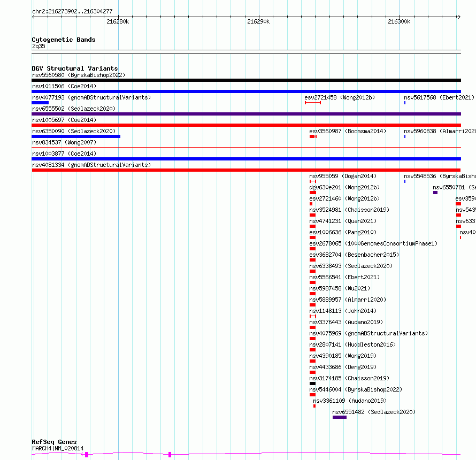Click the 2q35 cytogenetic band label
The width and height of the screenshot is (476, 460).
coord(39,46)
